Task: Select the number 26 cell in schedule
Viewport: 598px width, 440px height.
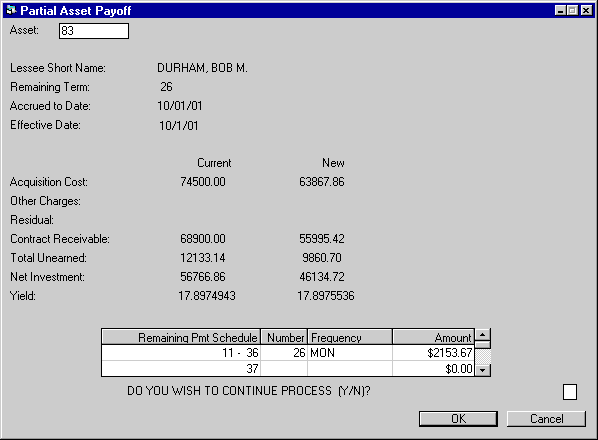Action: coord(284,353)
